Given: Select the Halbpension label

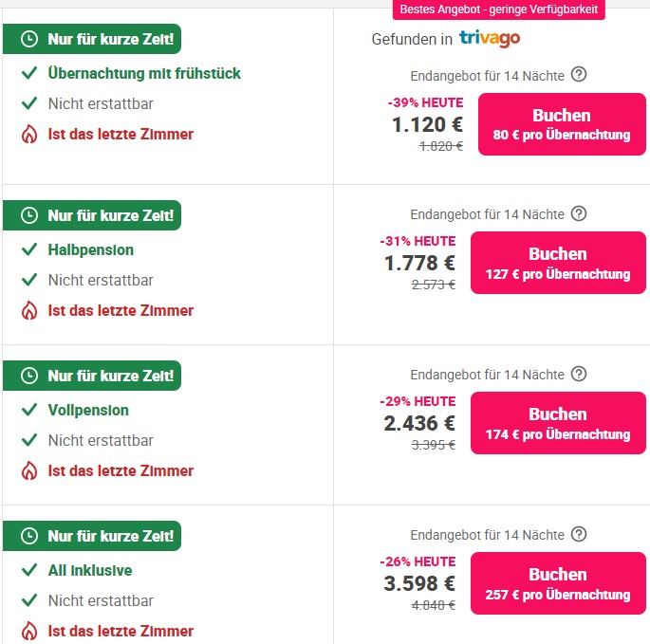Looking at the screenshot, I should pyautogui.click(x=91, y=249).
